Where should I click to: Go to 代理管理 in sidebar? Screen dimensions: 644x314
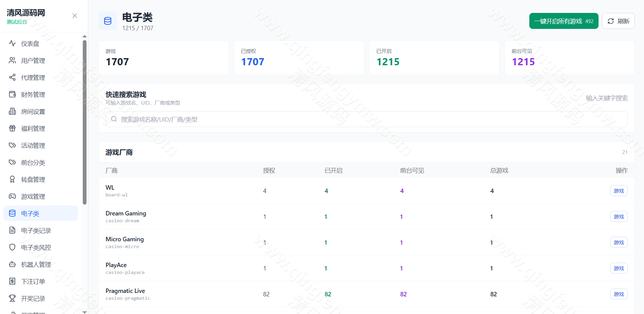coord(41,77)
